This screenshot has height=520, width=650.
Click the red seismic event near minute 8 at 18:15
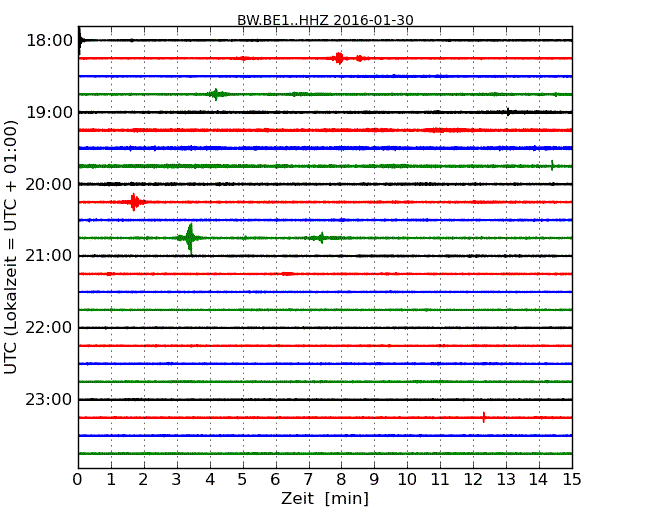[339, 58]
